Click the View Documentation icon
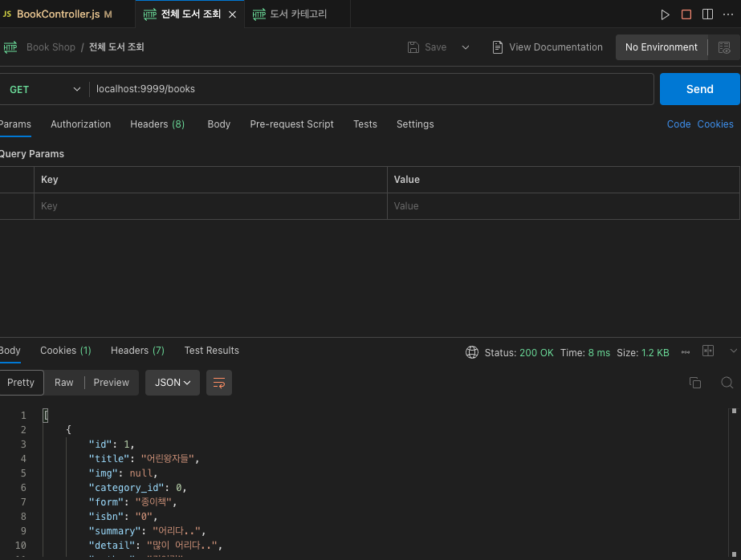Image resolution: width=741 pixels, height=560 pixels. pos(498,47)
